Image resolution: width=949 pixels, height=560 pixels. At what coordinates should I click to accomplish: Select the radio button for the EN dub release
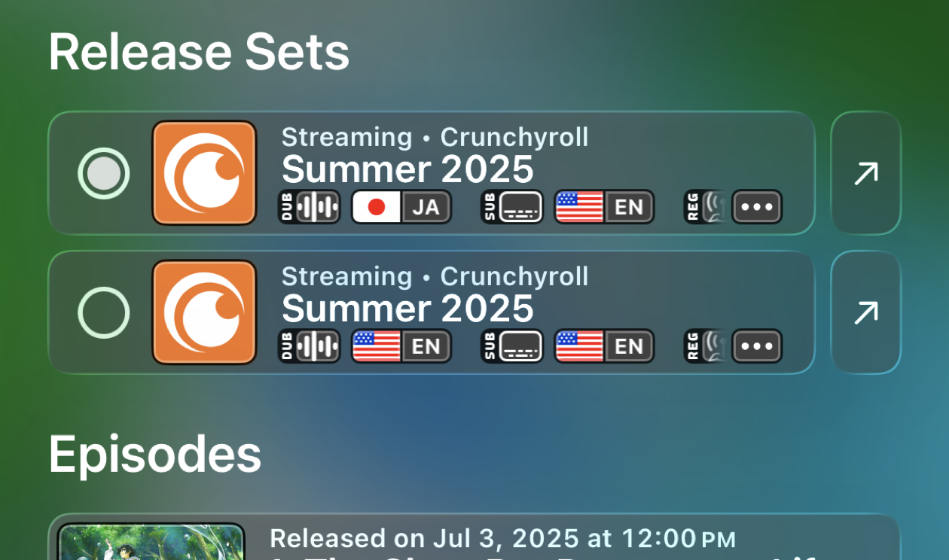tap(104, 312)
